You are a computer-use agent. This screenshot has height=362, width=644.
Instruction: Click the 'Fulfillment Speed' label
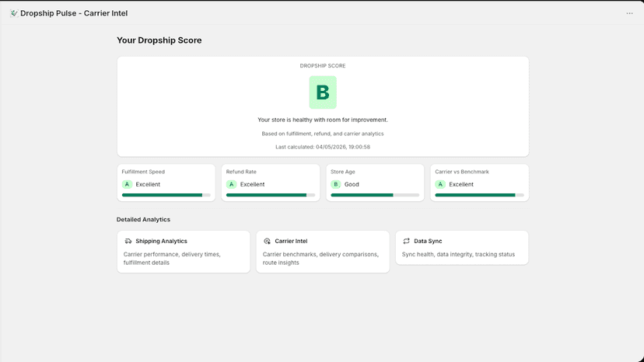pyautogui.click(x=143, y=172)
